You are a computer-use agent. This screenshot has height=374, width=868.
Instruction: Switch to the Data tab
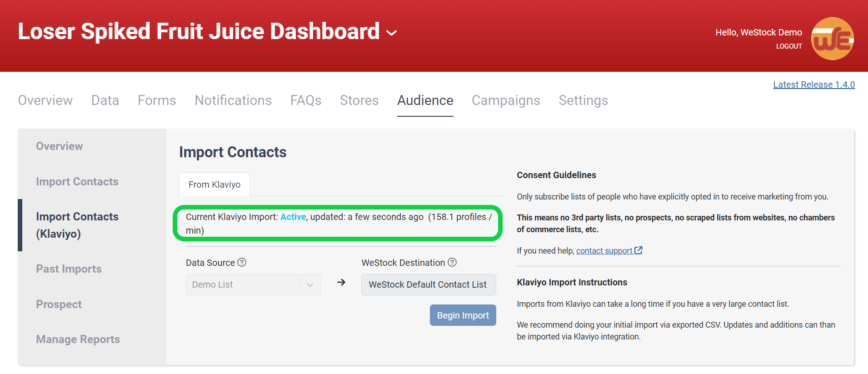(105, 100)
